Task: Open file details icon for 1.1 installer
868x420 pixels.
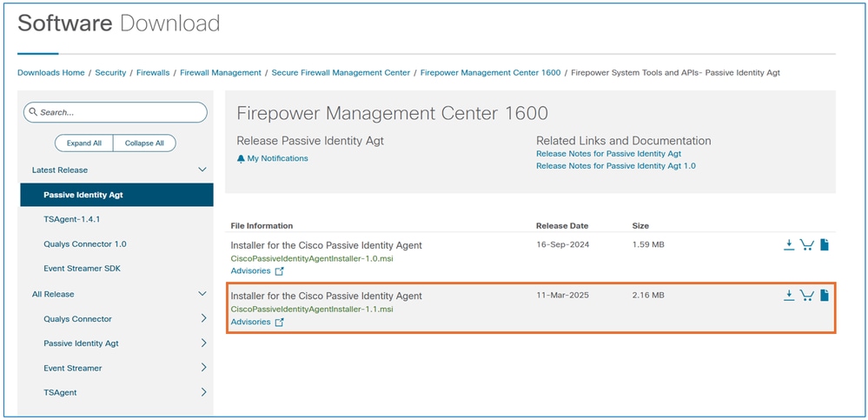Action: [x=825, y=296]
